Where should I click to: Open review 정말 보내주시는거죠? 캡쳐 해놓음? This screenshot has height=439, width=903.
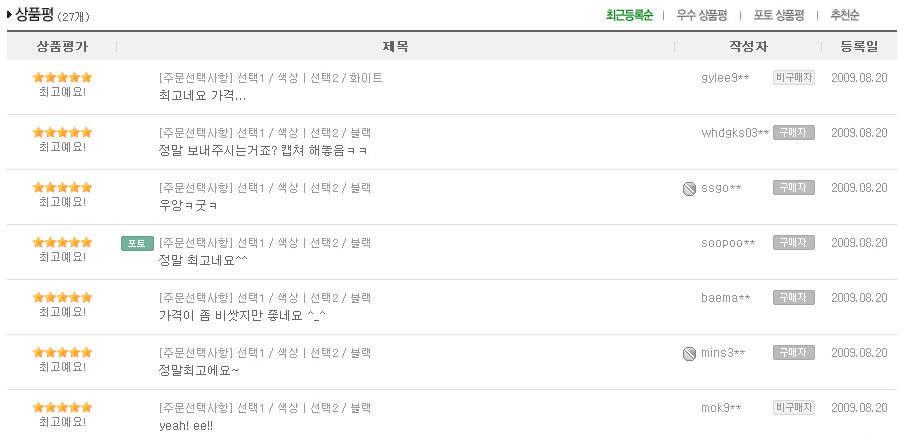(x=263, y=151)
